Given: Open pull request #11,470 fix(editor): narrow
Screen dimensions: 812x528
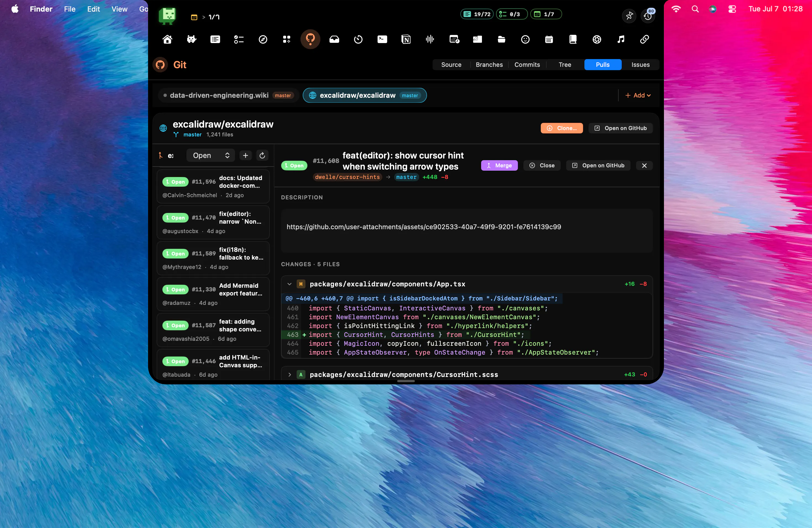Looking at the screenshot, I should click(x=213, y=222).
